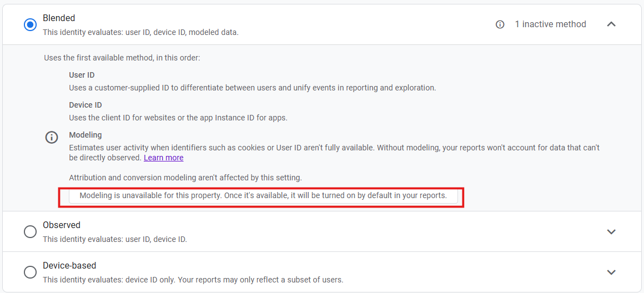Click the 'Modeling is unavailable' notice box
The width and height of the screenshot is (644, 293).
(263, 196)
